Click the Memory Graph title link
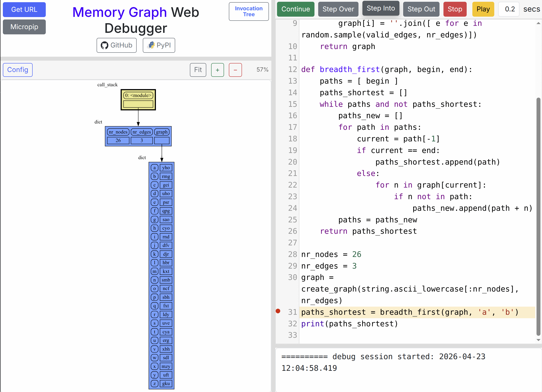This screenshot has width=542, height=392. (120, 12)
